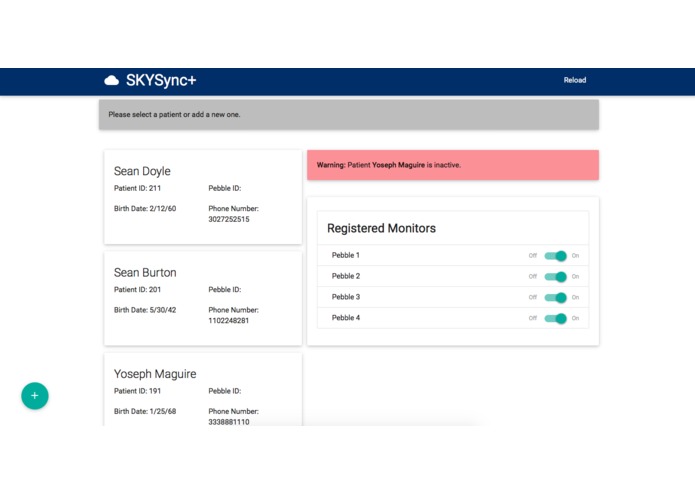695x494 pixels.
Task: Click the Pebble 4 row label
Action: (x=346, y=318)
